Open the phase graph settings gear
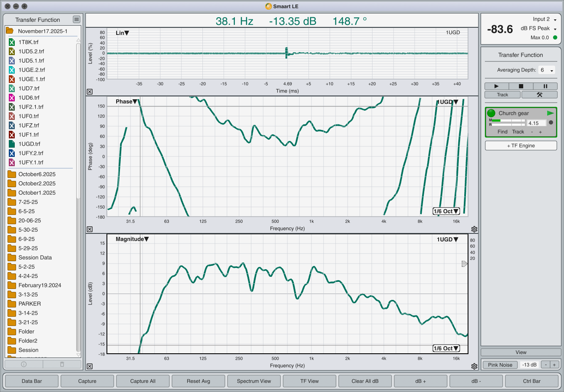564x392 pixels. tap(474, 229)
